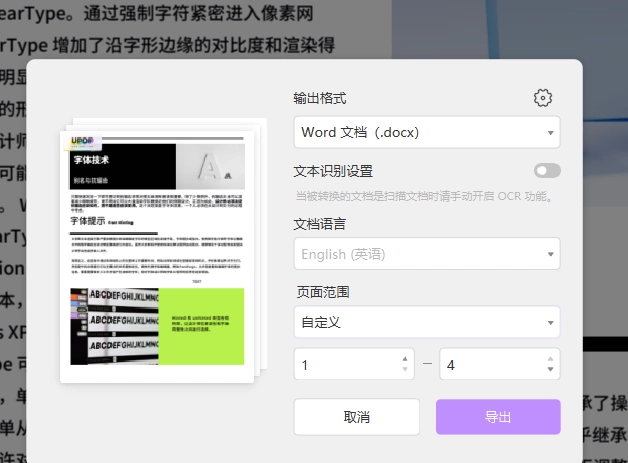Click the 字体技术 black header in preview
Screen dimensions: 628x463
coord(123,167)
